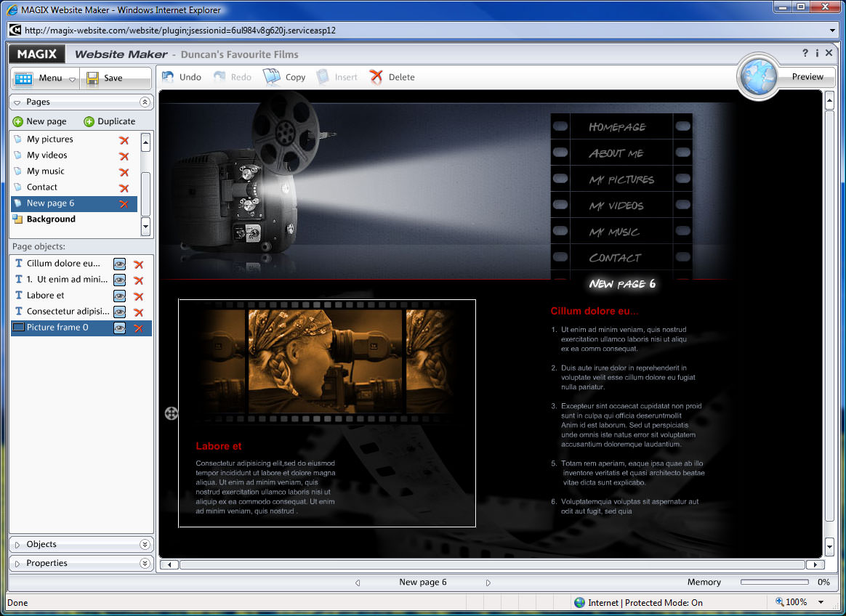Open the Preview globe icon
This screenshot has width=846, height=616.
(x=758, y=76)
